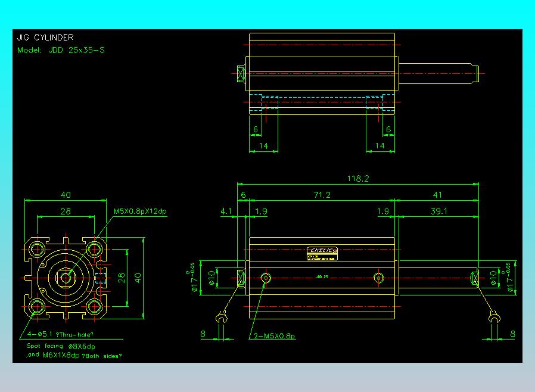Click the vertically rotated 28 dimension
This screenshot has width=535, height=392.
pyautogui.click(x=122, y=278)
